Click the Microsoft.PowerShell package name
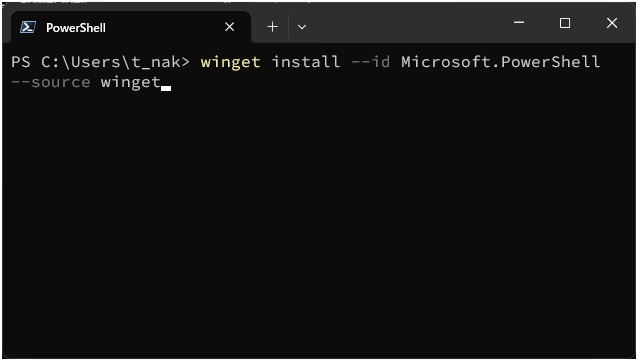 click(x=500, y=62)
